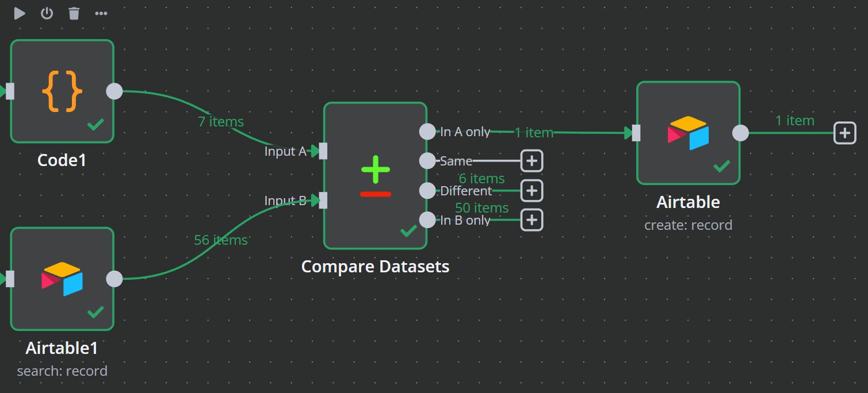
Task: Click the 'create: record' subtitle
Action: 688,225
